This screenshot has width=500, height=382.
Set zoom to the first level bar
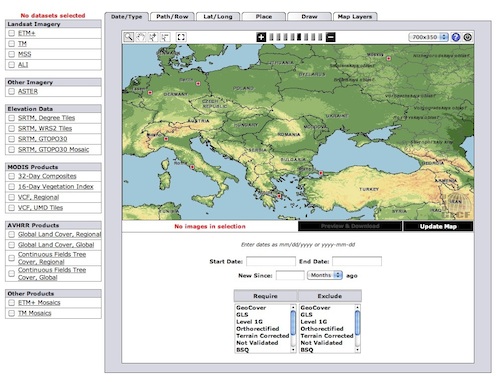(271, 37)
